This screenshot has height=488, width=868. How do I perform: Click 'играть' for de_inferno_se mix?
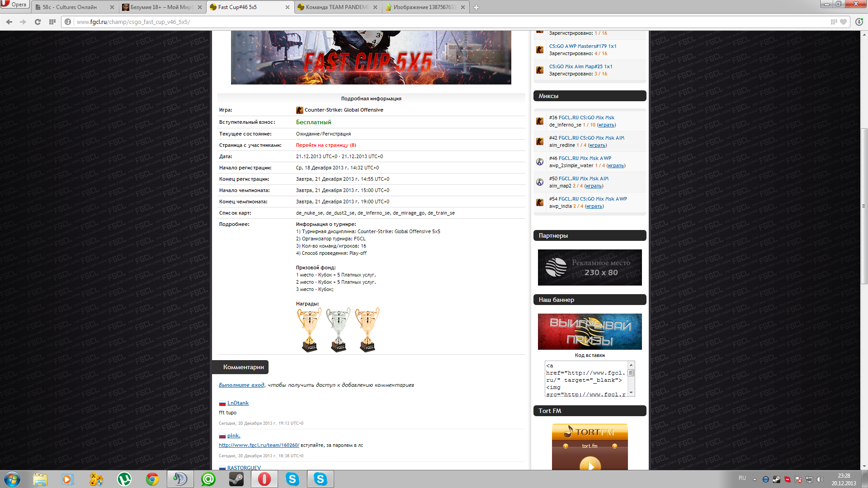coord(606,125)
